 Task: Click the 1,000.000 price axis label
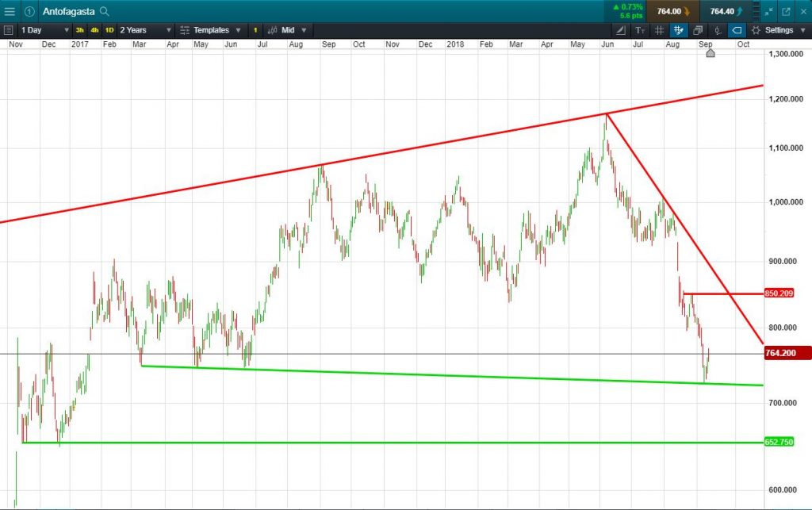(x=786, y=202)
